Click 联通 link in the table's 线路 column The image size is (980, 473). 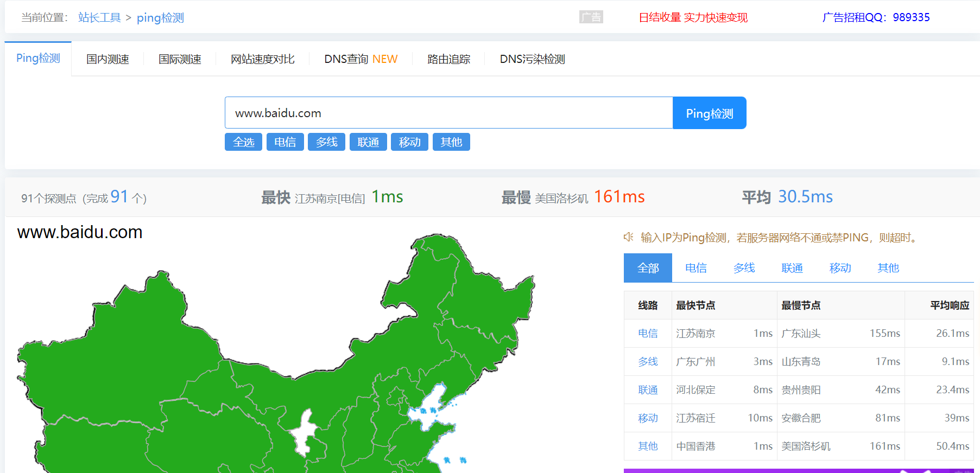648,389
